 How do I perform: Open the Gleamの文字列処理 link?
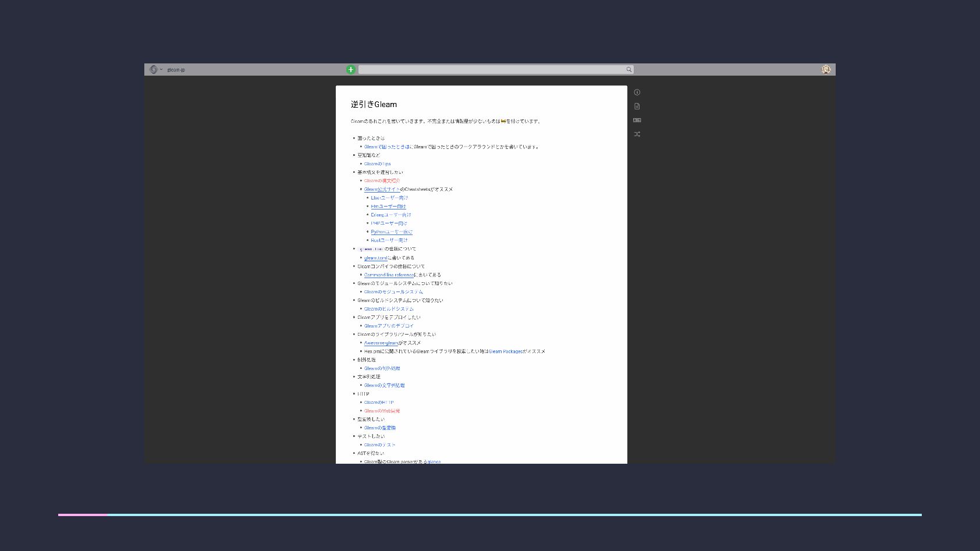(384, 385)
